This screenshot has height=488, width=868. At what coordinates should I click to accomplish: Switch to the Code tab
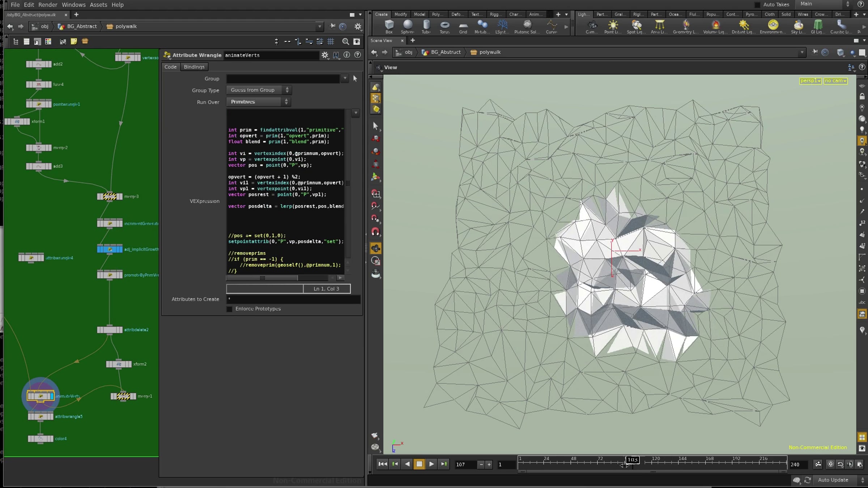[x=170, y=67]
